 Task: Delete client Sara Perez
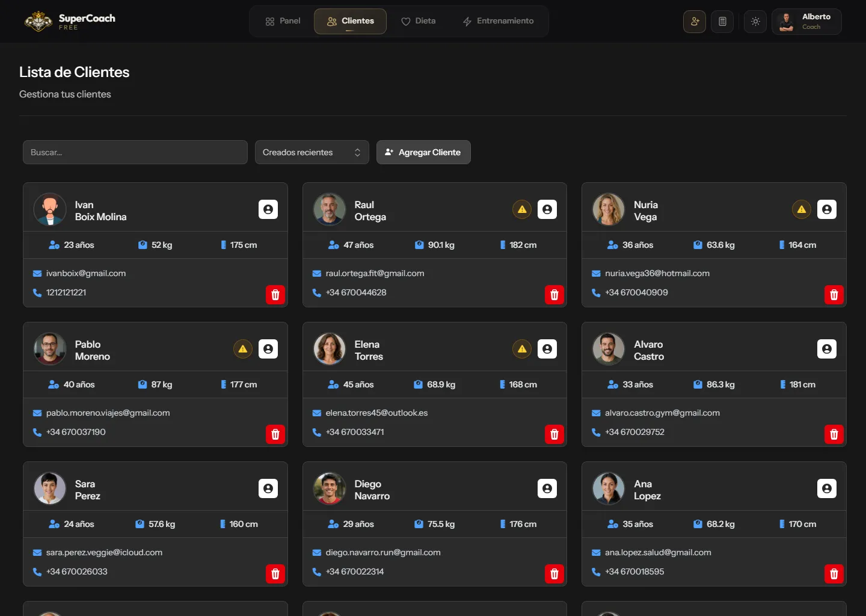click(x=275, y=574)
